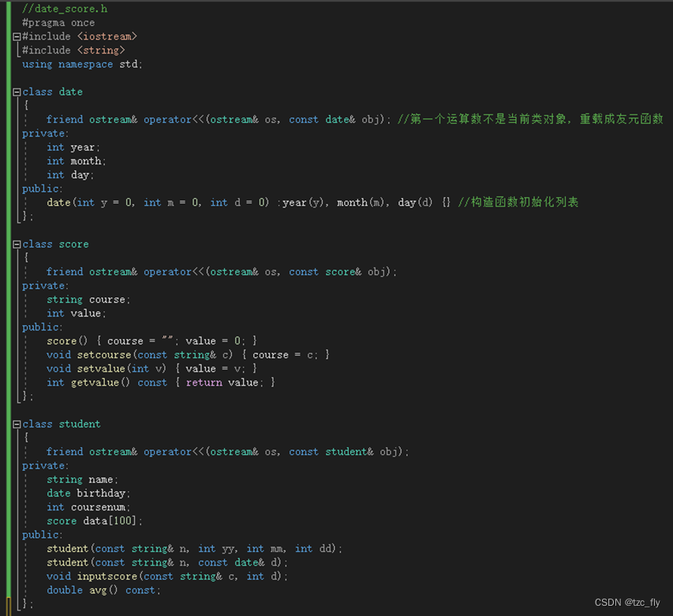The height and width of the screenshot is (616, 673).
Task: Click the <iostream> include text
Action: coord(107,36)
